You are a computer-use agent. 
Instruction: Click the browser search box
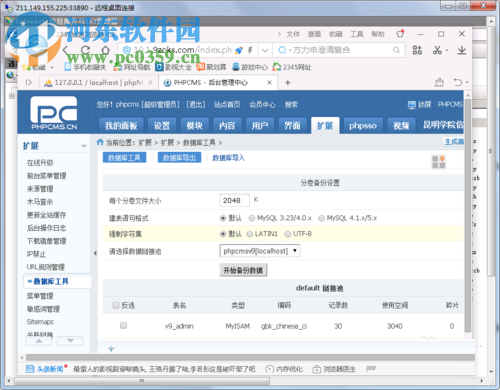tap(339, 50)
